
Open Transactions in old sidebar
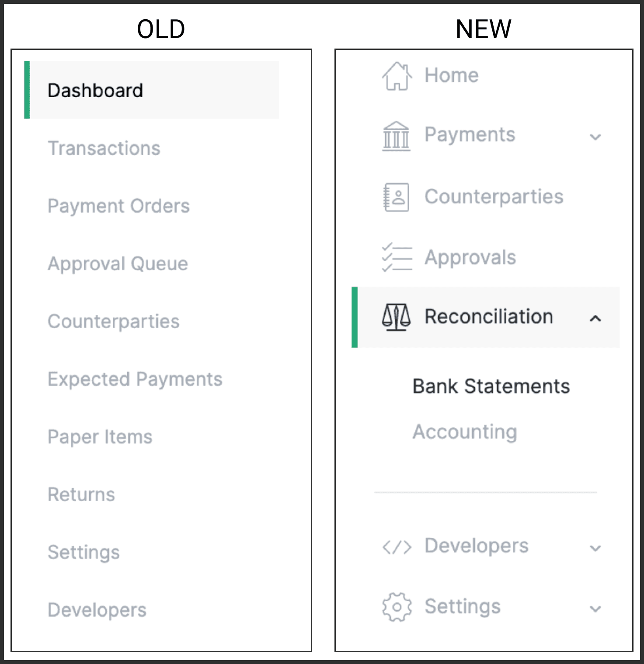(x=104, y=148)
